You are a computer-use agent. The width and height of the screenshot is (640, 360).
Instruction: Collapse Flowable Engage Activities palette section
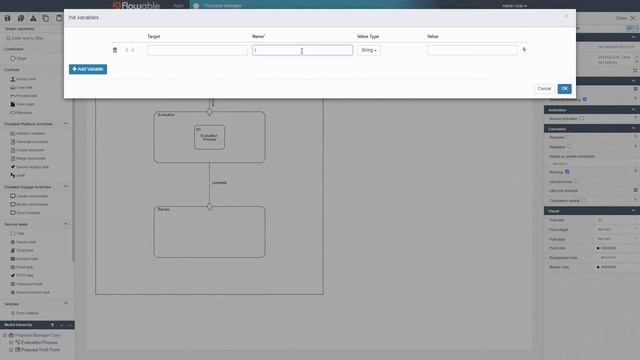point(66,187)
